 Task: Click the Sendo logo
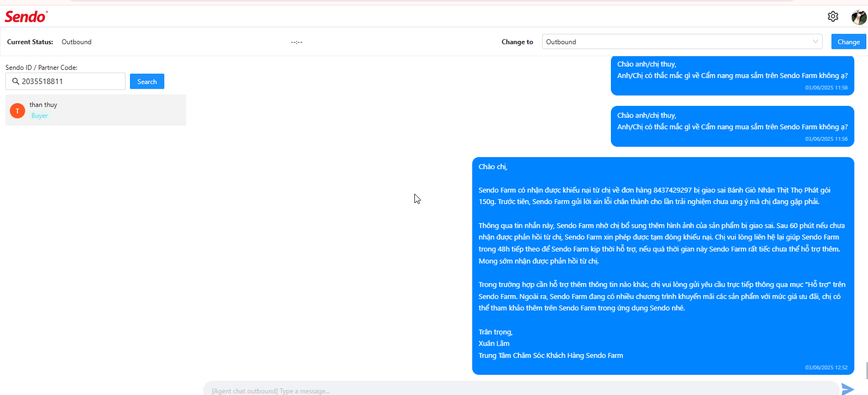(26, 16)
